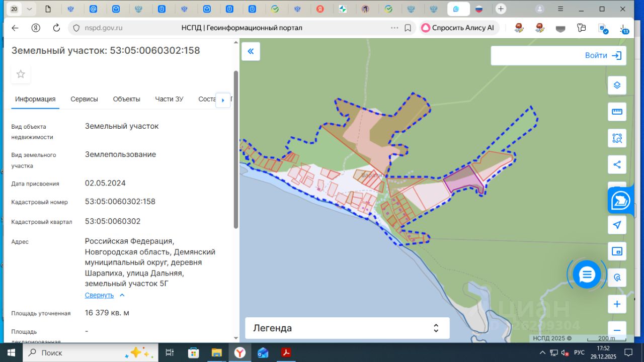Add parcel to favorites with star icon
The image size is (644, 362).
(x=21, y=74)
